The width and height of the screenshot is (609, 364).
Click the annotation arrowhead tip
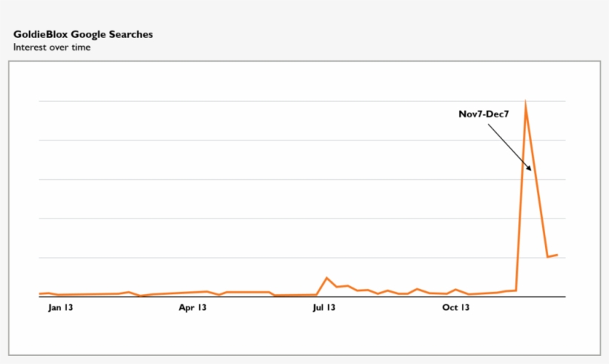[x=531, y=171]
